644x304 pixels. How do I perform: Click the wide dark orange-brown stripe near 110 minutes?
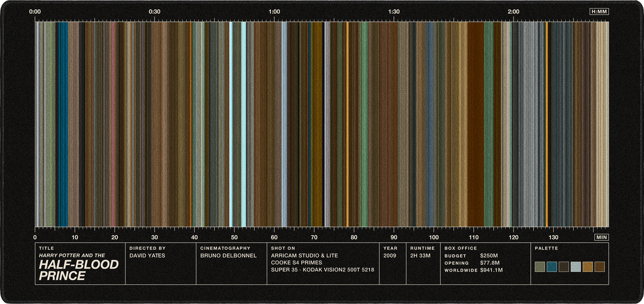(475, 124)
